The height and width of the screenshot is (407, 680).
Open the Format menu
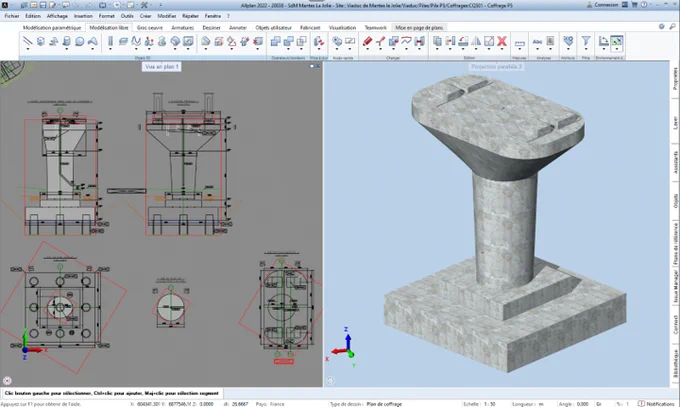(x=106, y=16)
